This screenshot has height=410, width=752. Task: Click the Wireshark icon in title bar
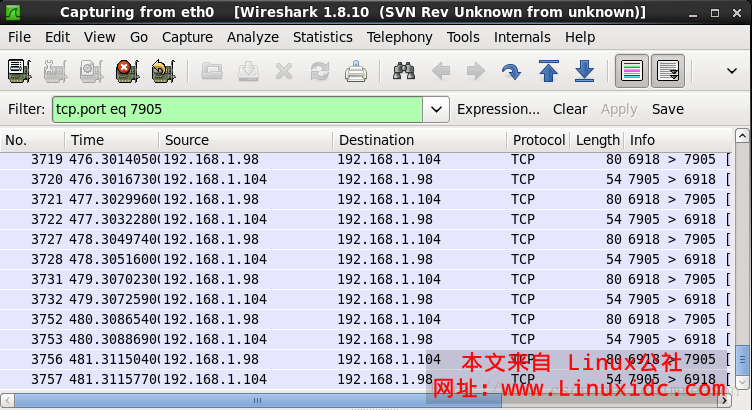pos(12,12)
